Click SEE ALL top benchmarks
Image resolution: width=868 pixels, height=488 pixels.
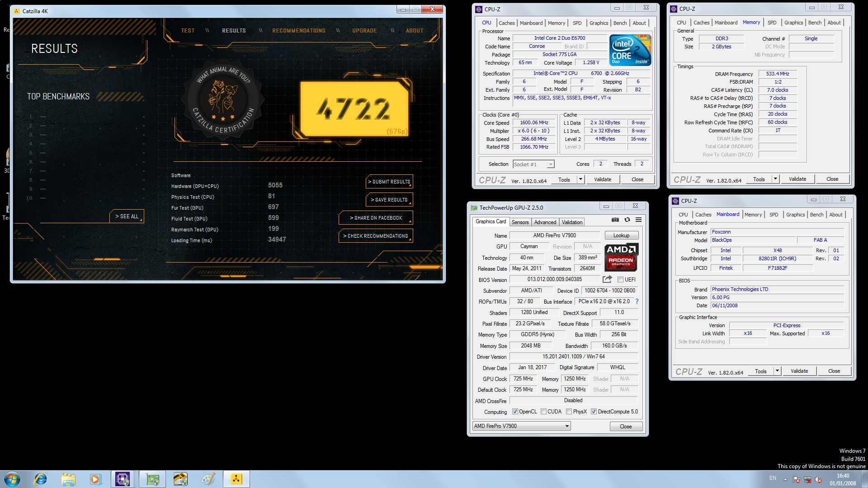click(x=127, y=216)
